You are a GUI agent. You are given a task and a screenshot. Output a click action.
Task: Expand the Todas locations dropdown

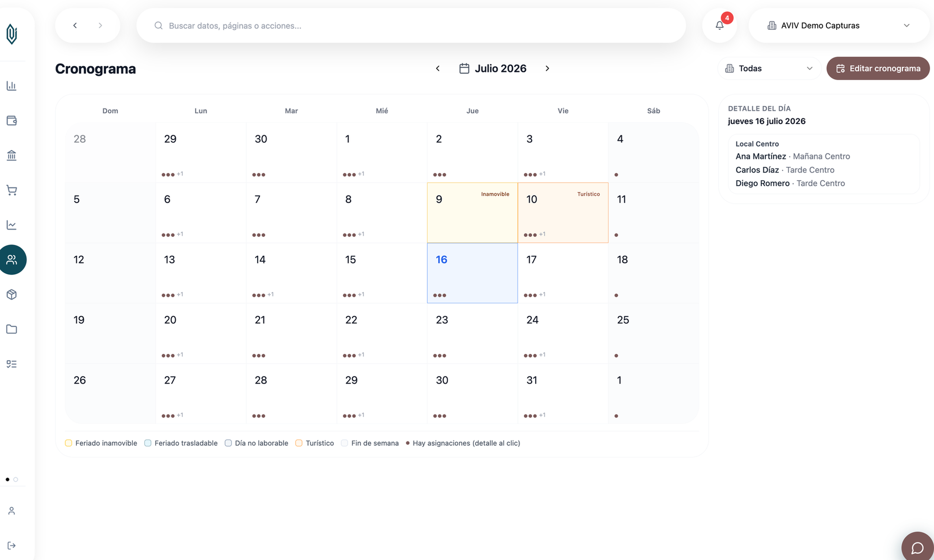(x=769, y=69)
